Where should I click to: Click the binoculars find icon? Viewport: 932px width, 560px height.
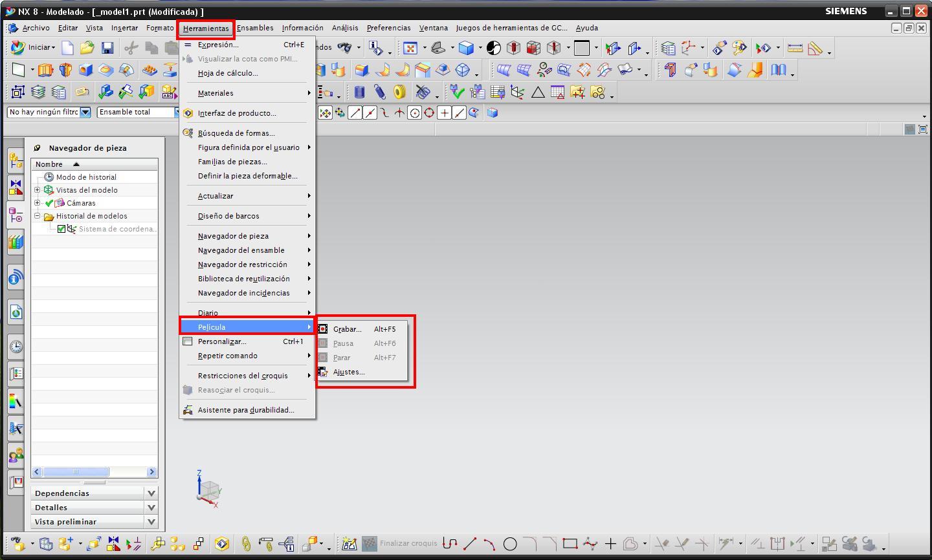coord(345,48)
